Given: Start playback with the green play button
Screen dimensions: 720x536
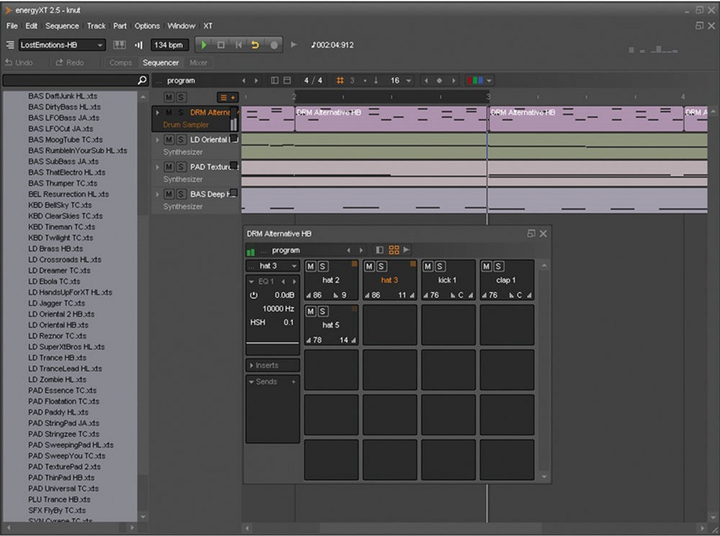Looking at the screenshot, I should tap(203, 45).
